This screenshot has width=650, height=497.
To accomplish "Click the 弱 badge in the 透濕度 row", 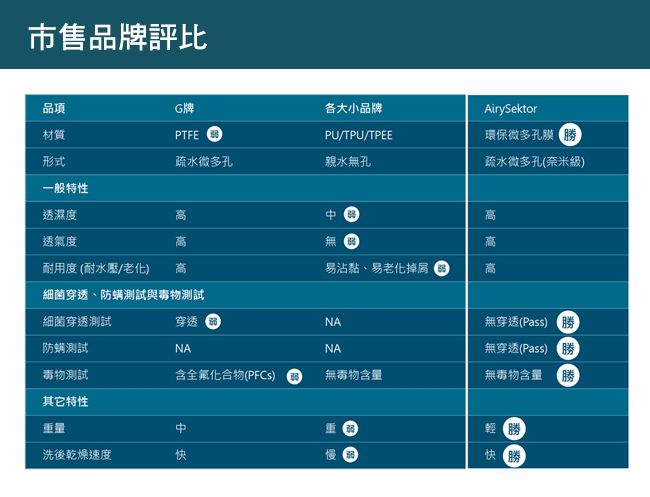I will click(352, 214).
